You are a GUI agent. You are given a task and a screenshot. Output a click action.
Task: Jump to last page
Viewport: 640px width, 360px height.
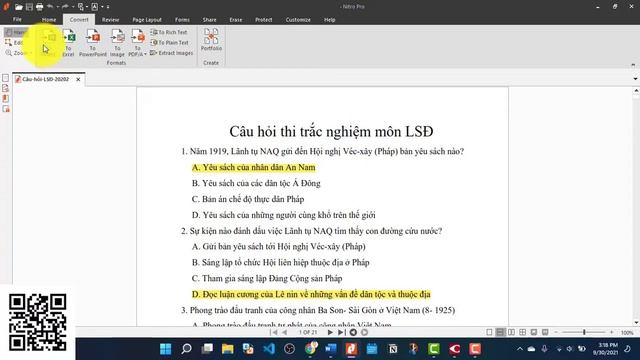coord(341,332)
